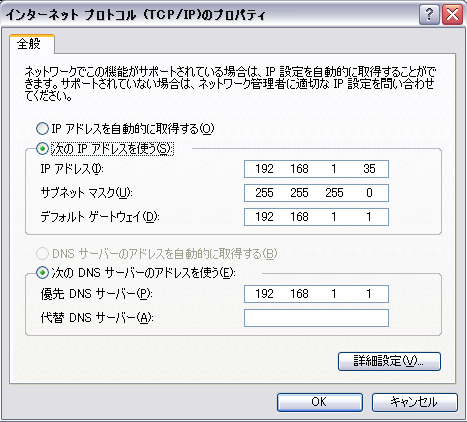The height and width of the screenshot is (422, 467).
Task: Click the third octet 1 of IP address
Action: pyautogui.click(x=334, y=169)
